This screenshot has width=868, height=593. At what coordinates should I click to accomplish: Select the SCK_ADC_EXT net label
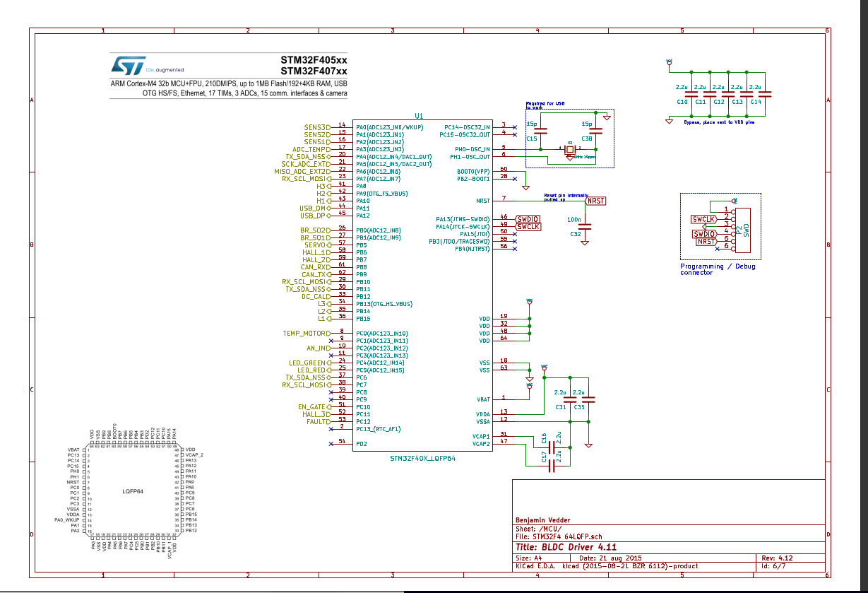(x=306, y=164)
